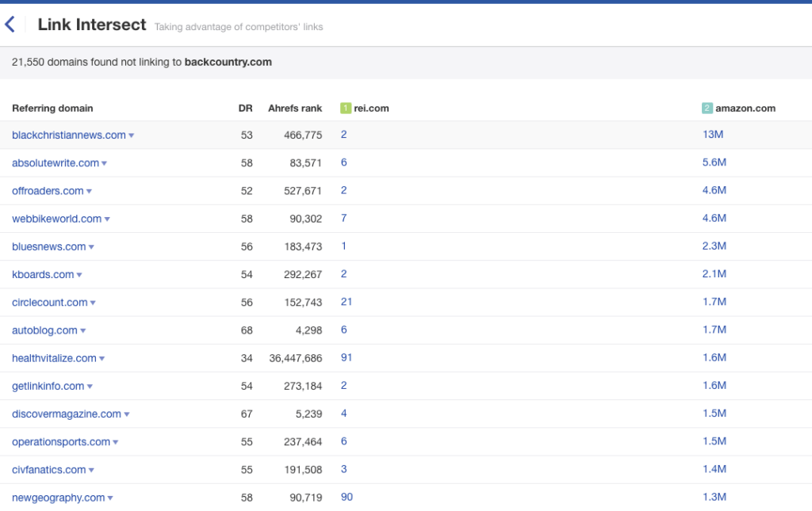The width and height of the screenshot is (812, 511).
Task: Open the getlinkinfo.com domain link
Action: (x=48, y=387)
